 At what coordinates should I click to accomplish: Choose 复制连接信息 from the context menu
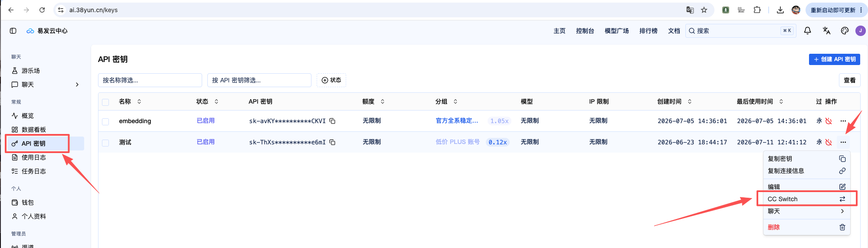(x=806, y=171)
